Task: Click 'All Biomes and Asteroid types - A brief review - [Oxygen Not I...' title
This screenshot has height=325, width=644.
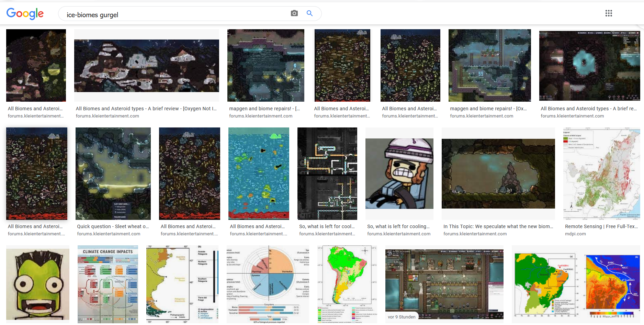Action: [146, 109]
